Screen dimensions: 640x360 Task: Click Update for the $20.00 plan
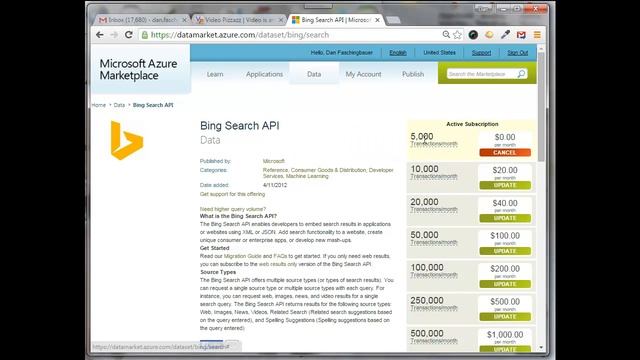(x=505, y=185)
